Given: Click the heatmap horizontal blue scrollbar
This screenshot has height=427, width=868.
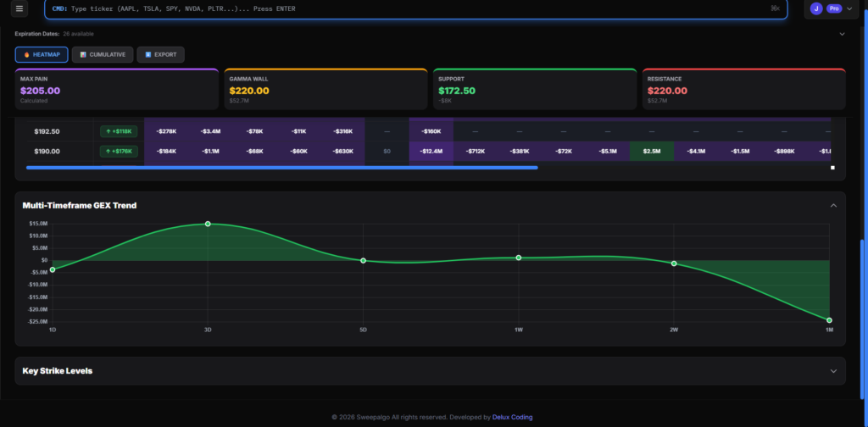Looking at the screenshot, I should [281, 168].
